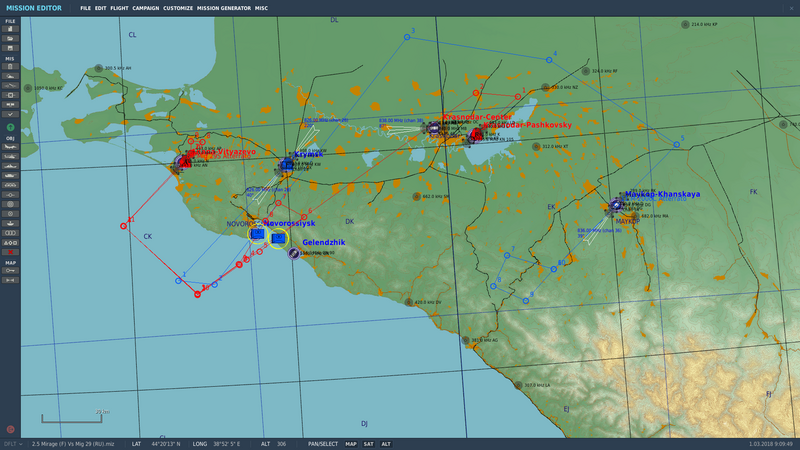The width and height of the screenshot is (800, 450).
Task: Expand the CUSTOMIZE menu
Action: pos(178,7)
